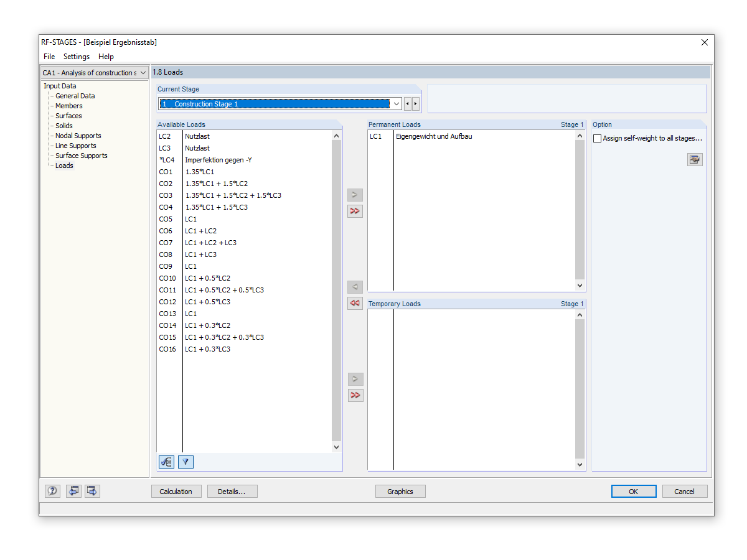747x560 pixels.
Task: Enable Assign self-weight to all stages
Action: click(598, 139)
